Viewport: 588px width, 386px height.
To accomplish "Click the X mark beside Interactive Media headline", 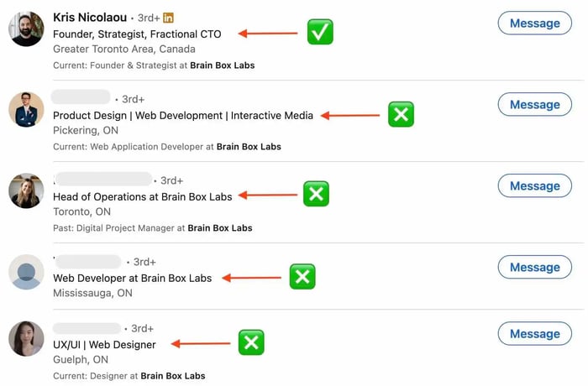I will (401, 114).
